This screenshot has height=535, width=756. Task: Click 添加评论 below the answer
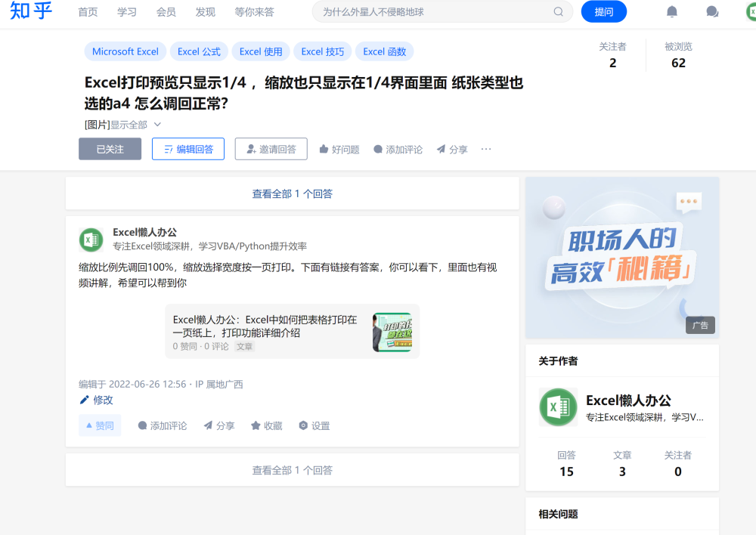(163, 425)
